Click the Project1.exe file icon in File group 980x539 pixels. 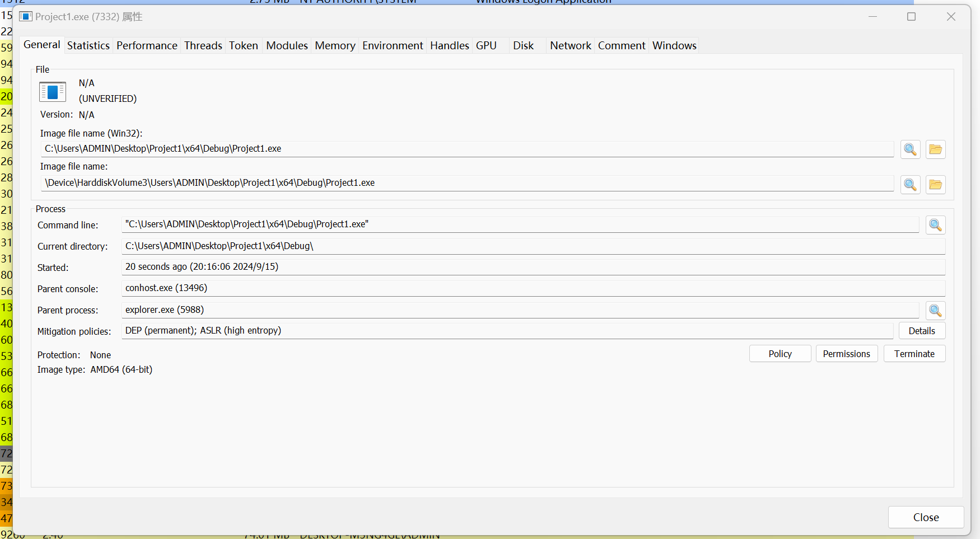[53, 92]
